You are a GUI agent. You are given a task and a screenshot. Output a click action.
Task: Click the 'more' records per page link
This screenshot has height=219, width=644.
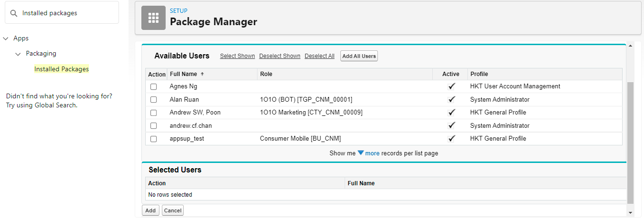372,153
